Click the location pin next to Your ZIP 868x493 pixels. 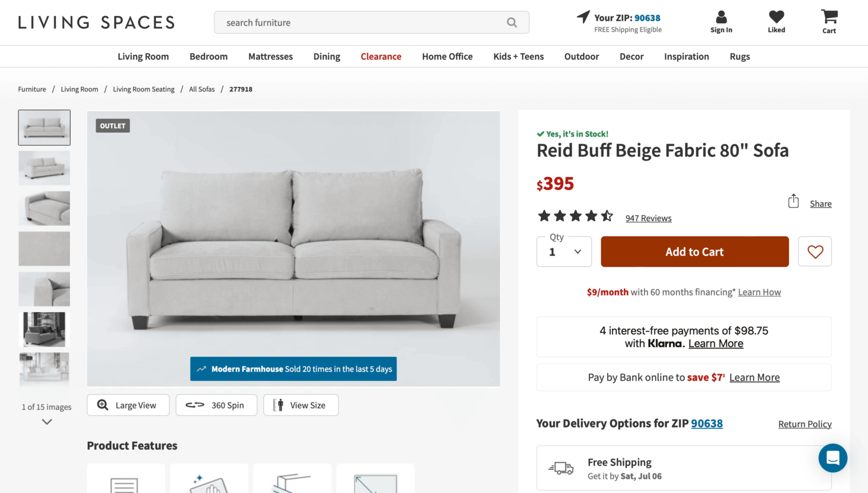click(583, 16)
